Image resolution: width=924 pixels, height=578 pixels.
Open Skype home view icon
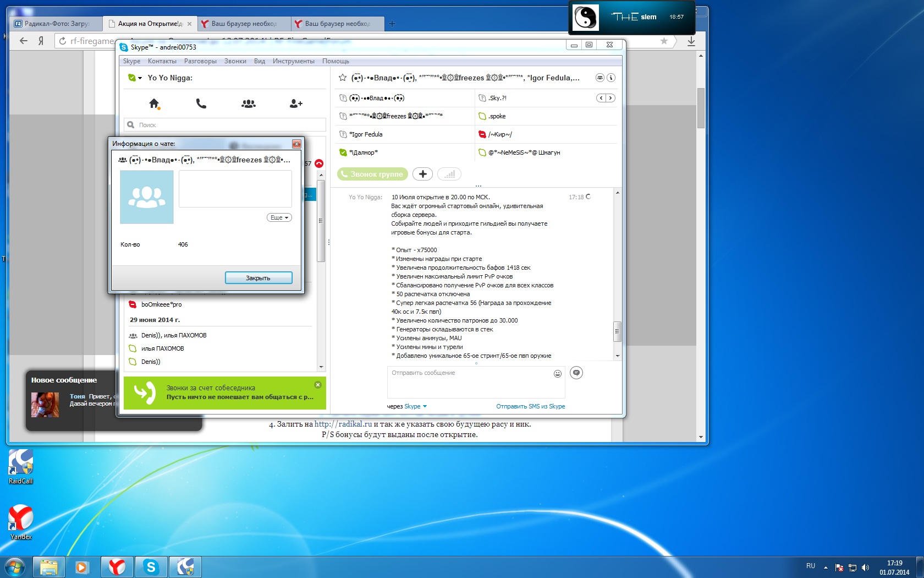(x=154, y=103)
